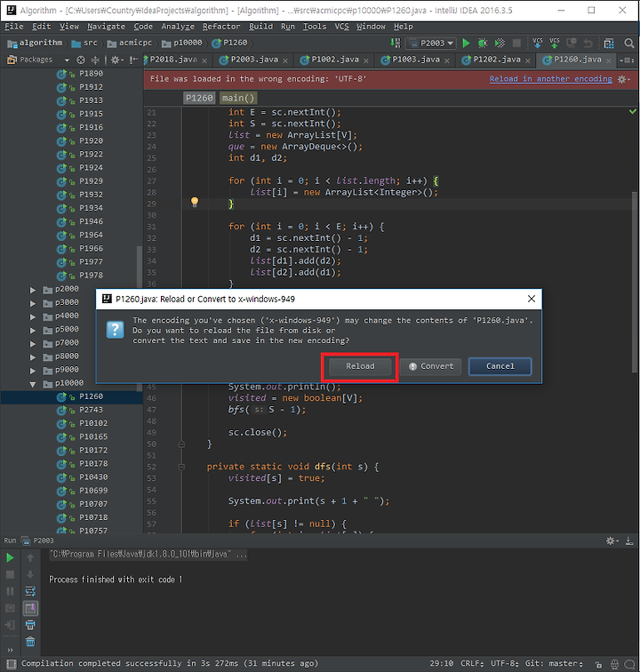Click the Packages tree scrollbar
This screenshot has height=672, width=640.
[139, 317]
